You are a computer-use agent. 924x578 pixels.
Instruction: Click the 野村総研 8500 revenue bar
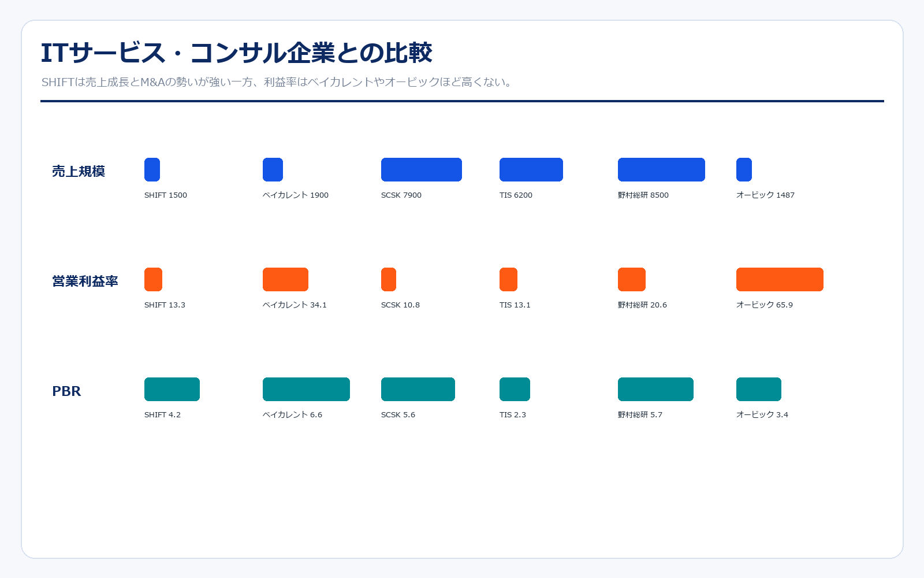661,169
